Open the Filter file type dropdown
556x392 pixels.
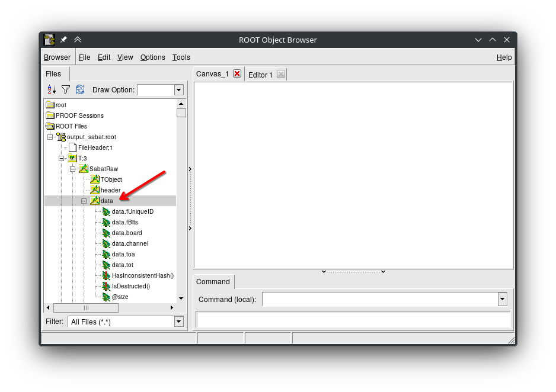click(178, 322)
